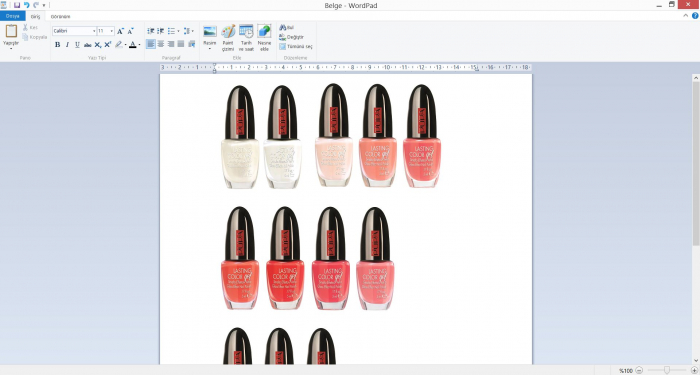Click the shrink font icon
This screenshot has height=375, width=700.
click(130, 31)
